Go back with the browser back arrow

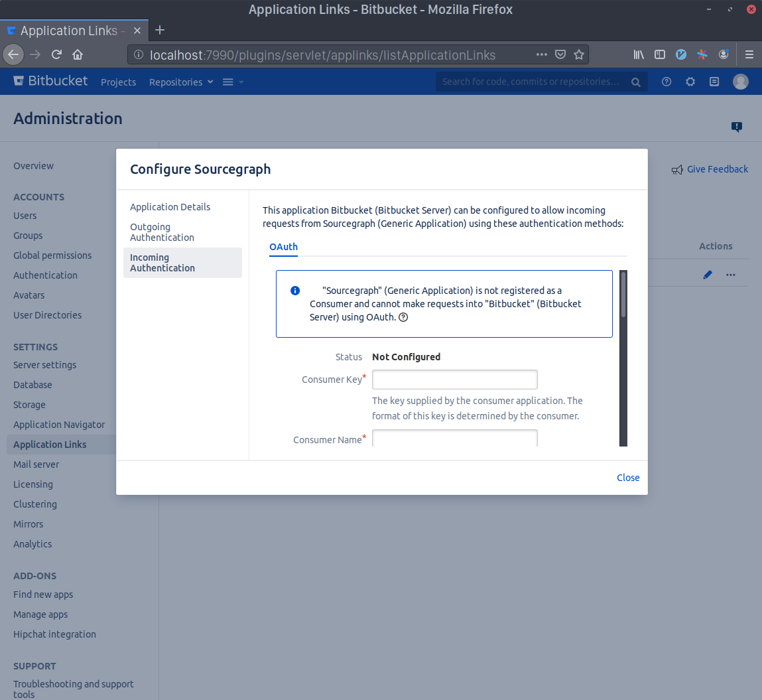pyautogui.click(x=13, y=54)
